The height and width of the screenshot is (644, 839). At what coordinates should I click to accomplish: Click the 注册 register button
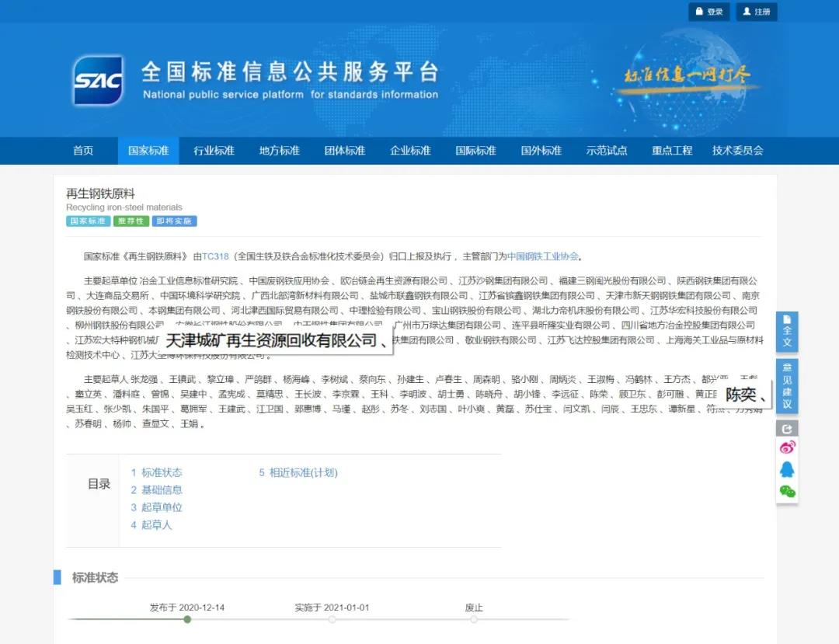pos(756,12)
